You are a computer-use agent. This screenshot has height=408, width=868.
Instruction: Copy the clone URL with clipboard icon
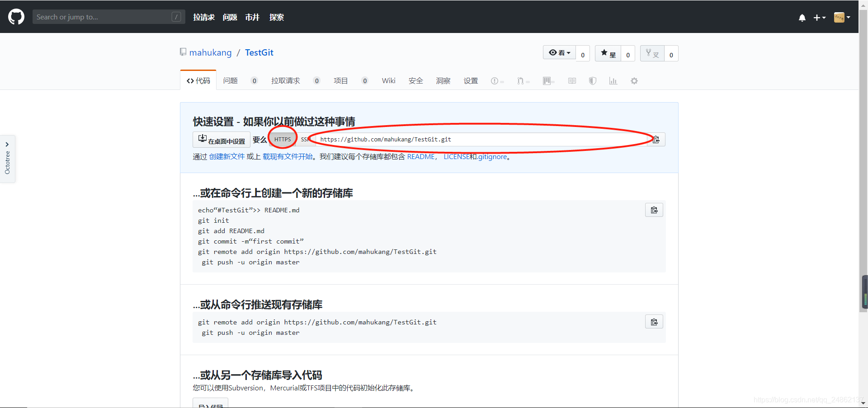(x=656, y=140)
